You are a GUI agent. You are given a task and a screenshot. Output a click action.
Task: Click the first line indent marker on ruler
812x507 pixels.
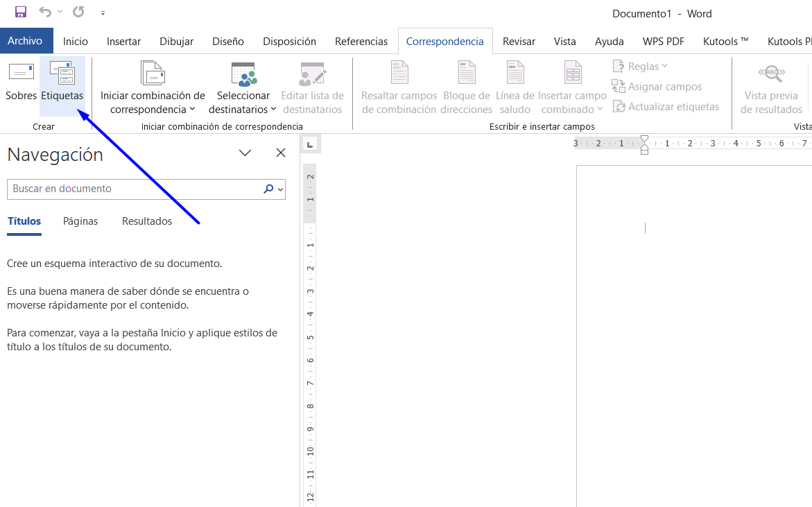tap(644, 139)
